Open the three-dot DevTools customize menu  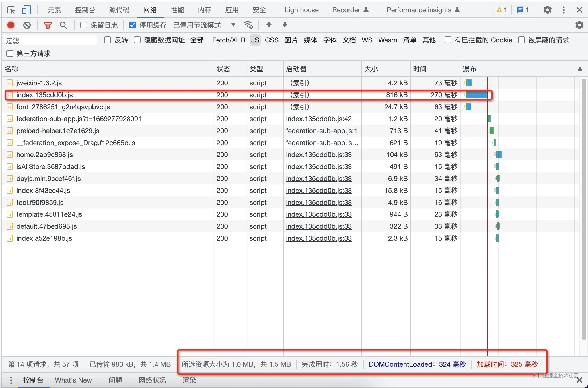564,10
